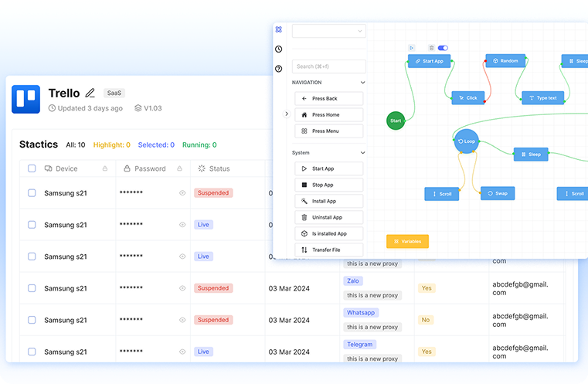Choose the Uninstall App action
The height and width of the screenshot is (384, 588).
329,218
